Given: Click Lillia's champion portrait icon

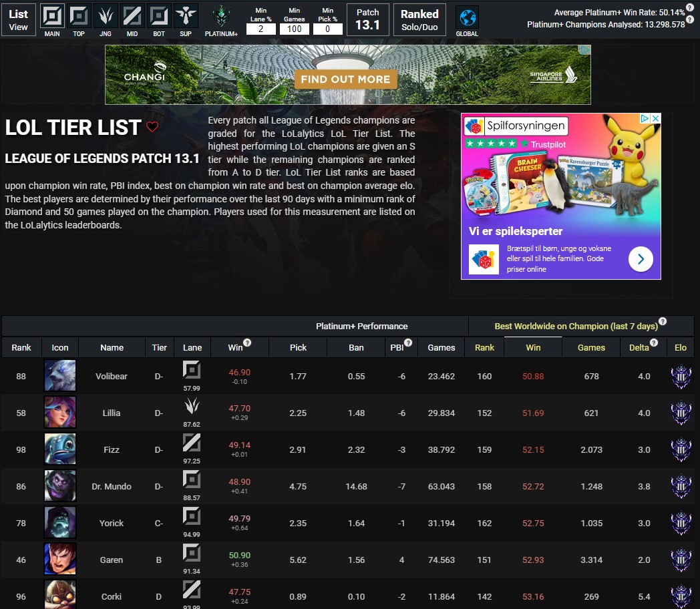Looking at the screenshot, I should [x=59, y=412].
